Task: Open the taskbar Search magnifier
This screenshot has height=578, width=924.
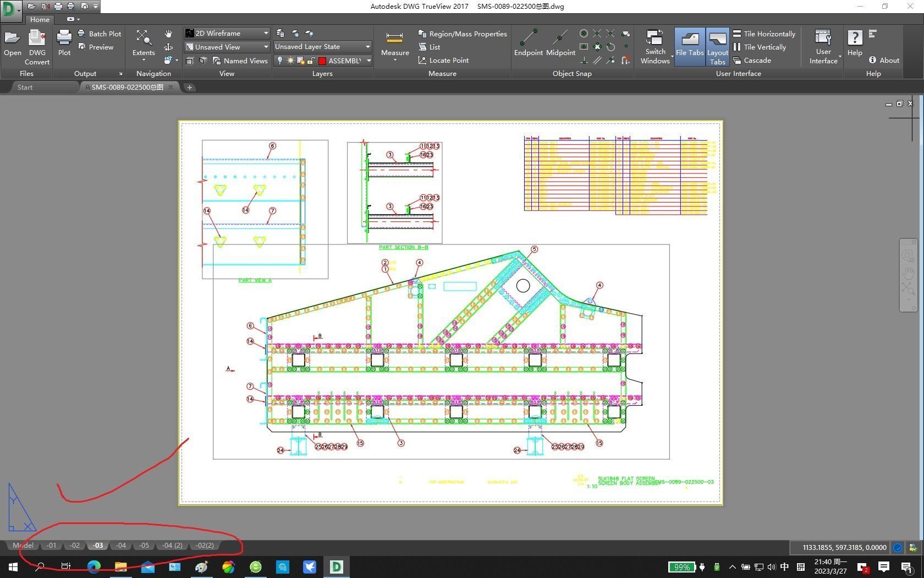Action: 40,566
